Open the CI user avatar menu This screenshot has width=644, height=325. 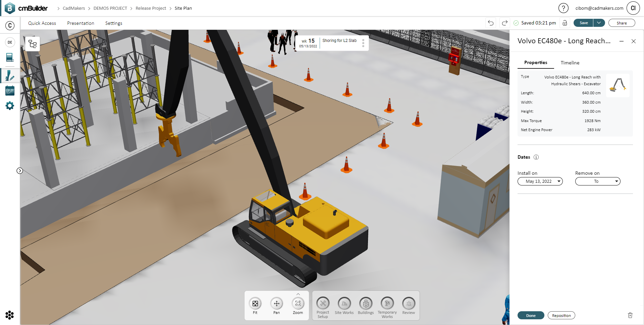633,8
